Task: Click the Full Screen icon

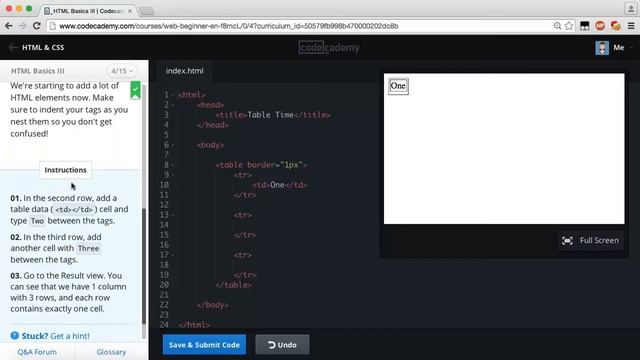Action: (567, 240)
